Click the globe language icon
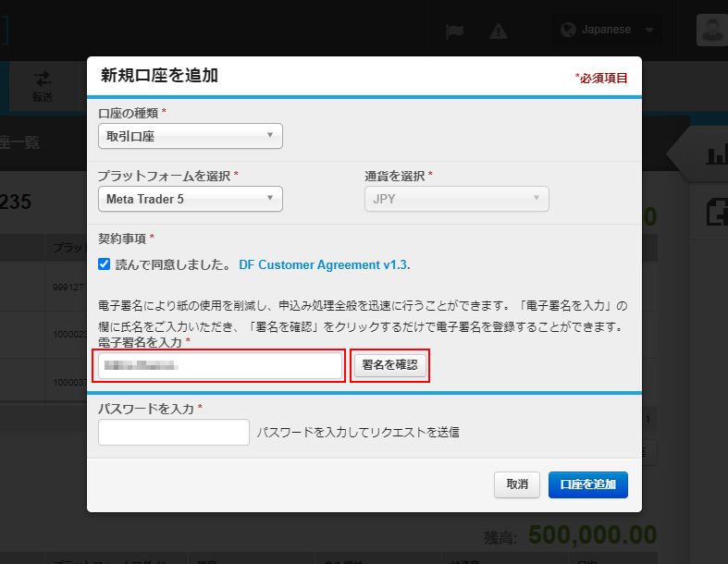The image size is (728, 564). 569,30
